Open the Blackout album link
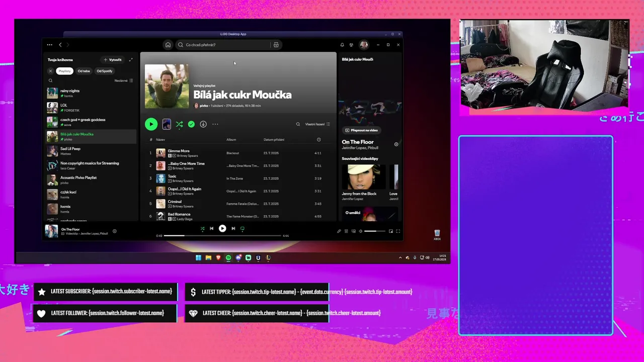The image size is (644, 362). (232, 153)
